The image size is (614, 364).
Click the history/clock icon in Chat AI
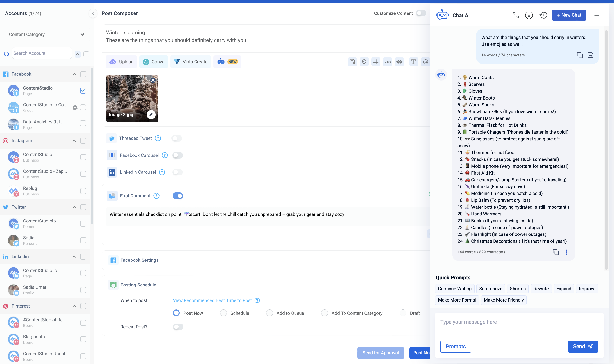click(543, 15)
